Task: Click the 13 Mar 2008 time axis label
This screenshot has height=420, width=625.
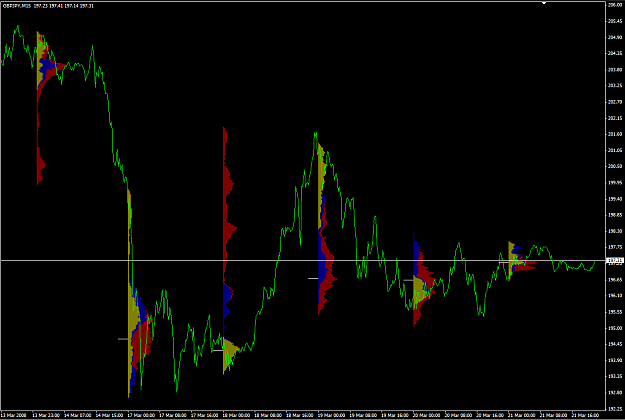Action: click(14, 415)
